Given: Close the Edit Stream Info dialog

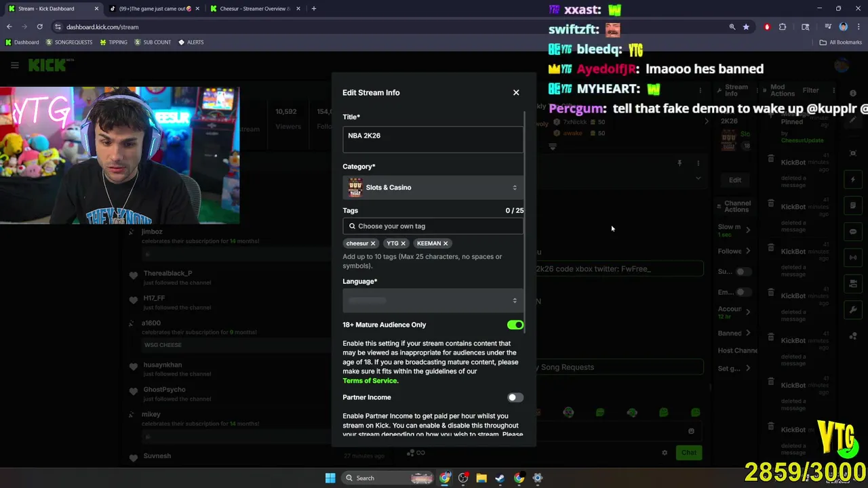Looking at the screenshot, I should click(516, 92).
